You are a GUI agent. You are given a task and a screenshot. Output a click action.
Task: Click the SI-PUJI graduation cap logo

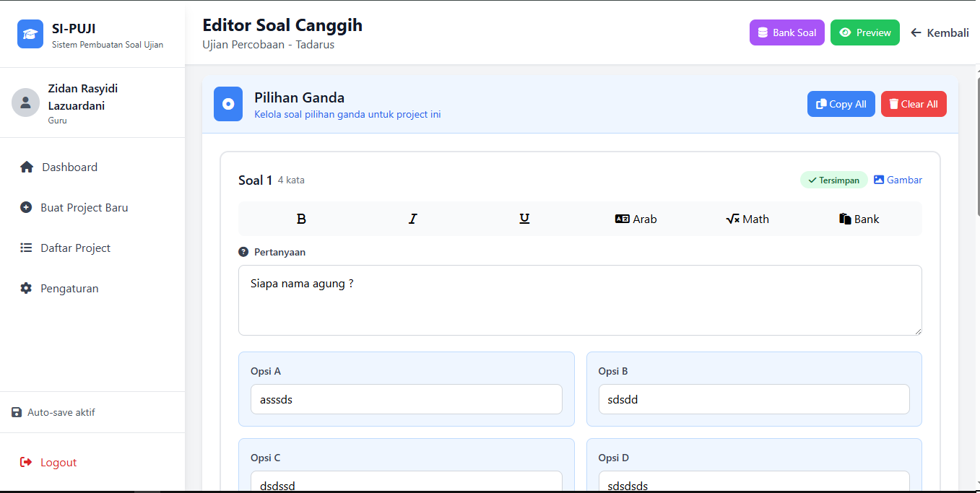click(30, 34)
